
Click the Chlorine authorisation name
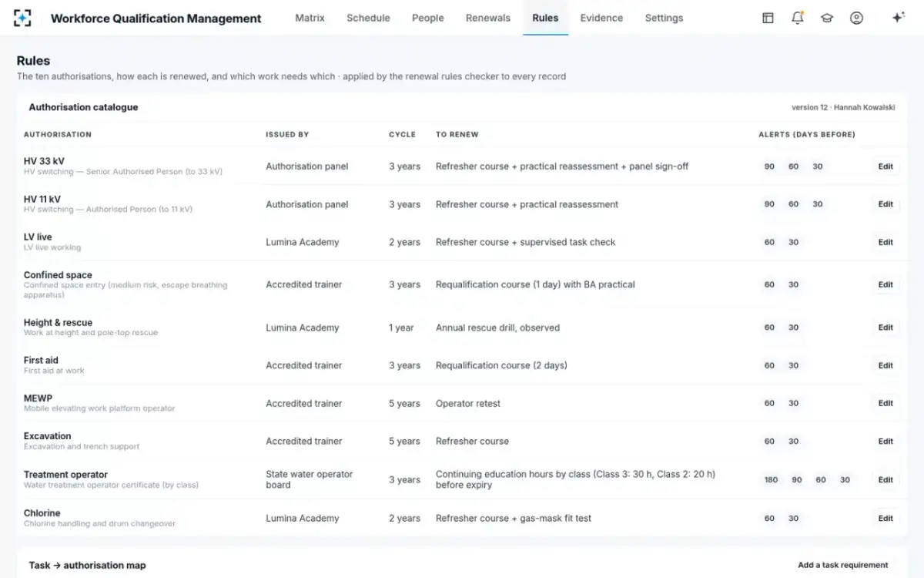(x=42, y=513)
